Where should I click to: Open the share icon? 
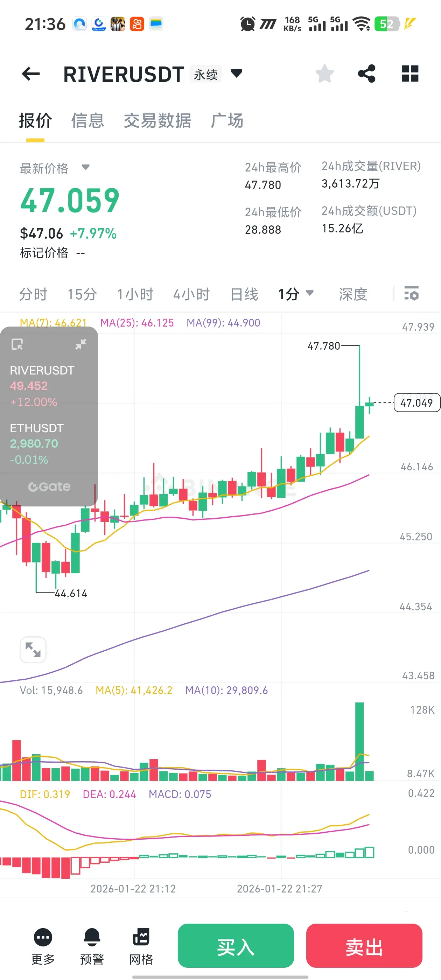click(367, 73)
